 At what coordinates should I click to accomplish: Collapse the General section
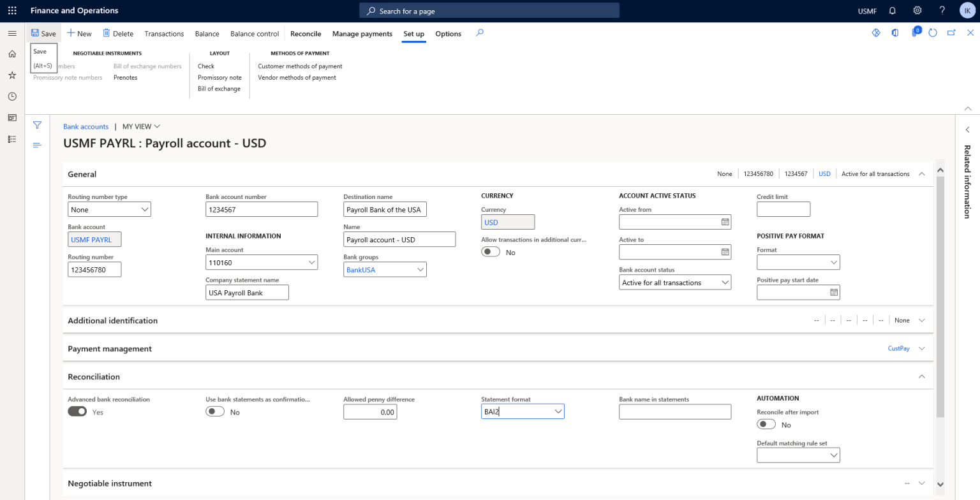[x=921, y=173]
